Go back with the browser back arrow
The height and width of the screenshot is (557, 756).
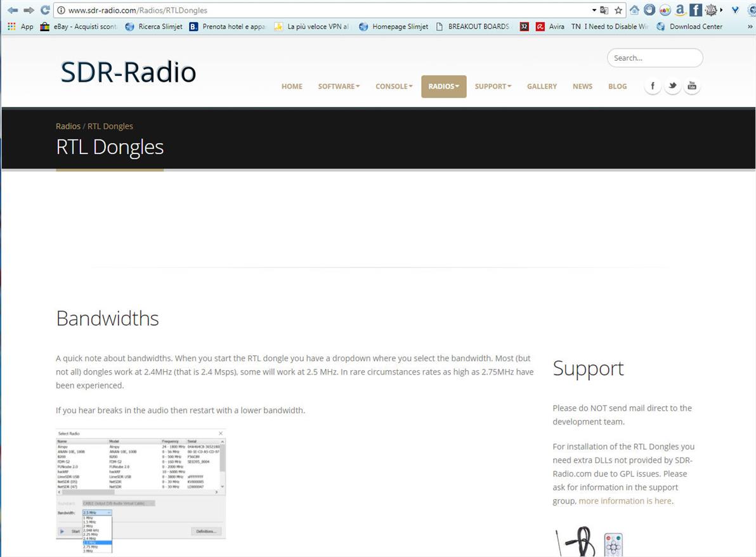(13, 10)
